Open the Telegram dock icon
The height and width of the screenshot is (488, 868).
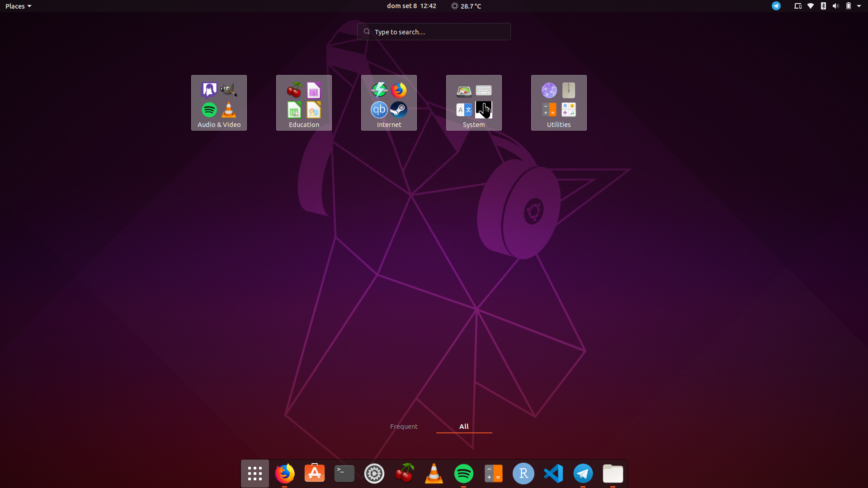tap(583, 473)
